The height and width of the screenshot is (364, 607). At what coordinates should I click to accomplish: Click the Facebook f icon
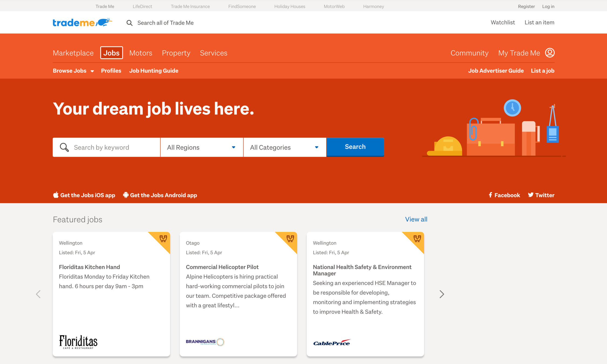(x=490, y=195)
